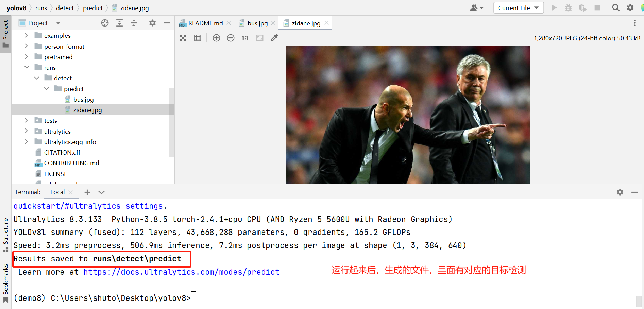Screen dimensions: 644x309
Task: Toggle the pixel grid overlay
Action: [x=198, y=38]
